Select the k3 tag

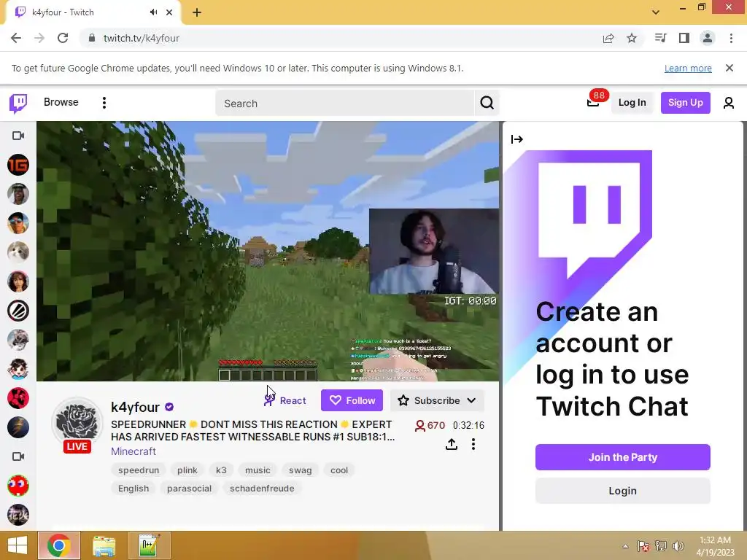tap(221, 470)
